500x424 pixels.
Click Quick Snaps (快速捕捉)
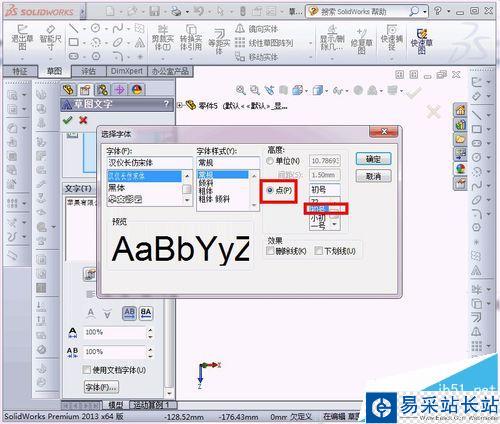click(x=392, y=37)
